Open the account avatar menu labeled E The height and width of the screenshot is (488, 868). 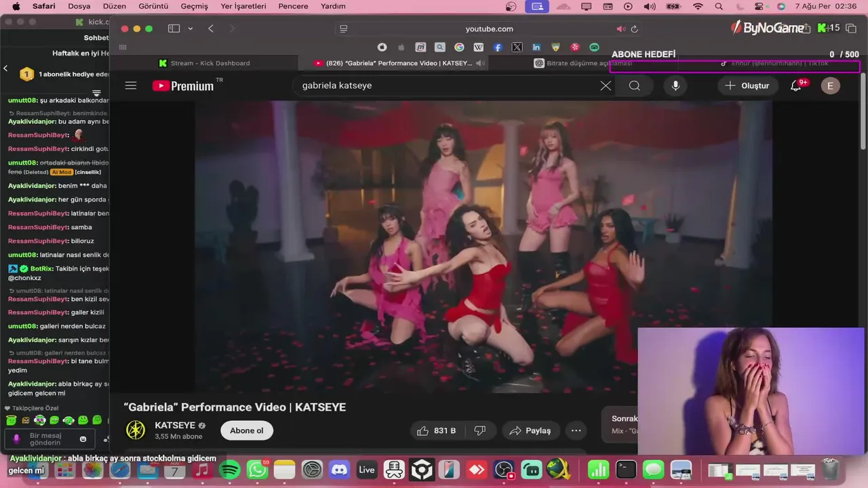click(x=830, y=85)
